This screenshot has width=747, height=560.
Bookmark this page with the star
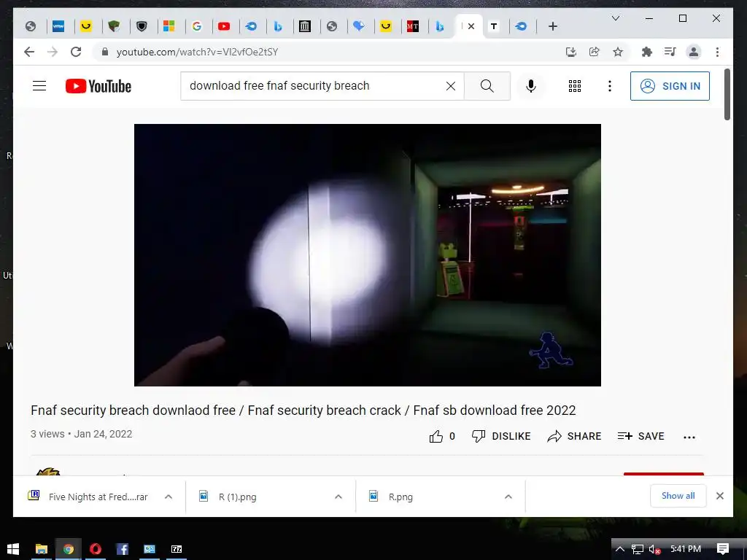tap(618, 52)
